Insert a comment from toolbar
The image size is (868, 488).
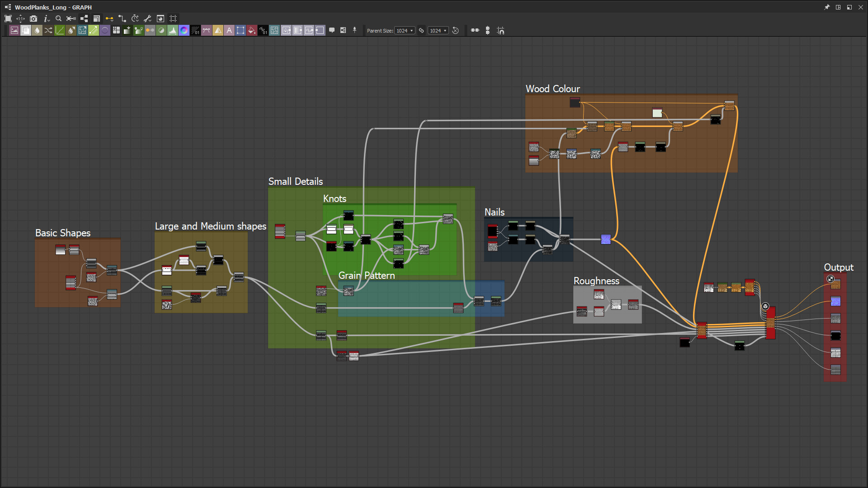(332, 30)
